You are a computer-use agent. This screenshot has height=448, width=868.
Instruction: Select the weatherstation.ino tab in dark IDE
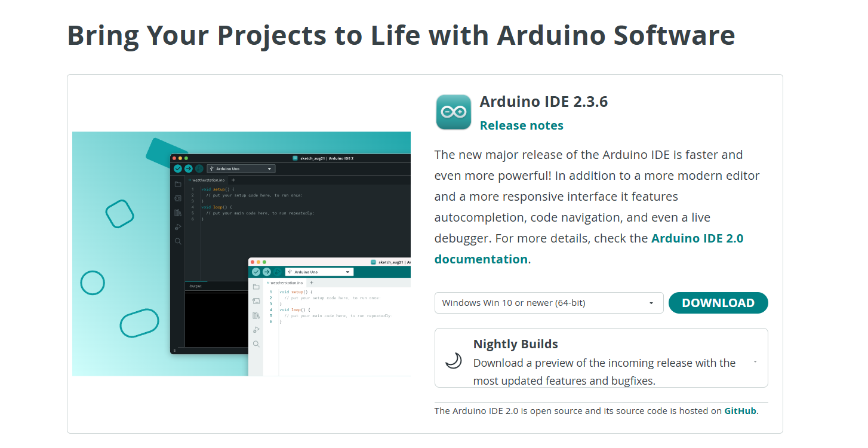coord(207,180)
